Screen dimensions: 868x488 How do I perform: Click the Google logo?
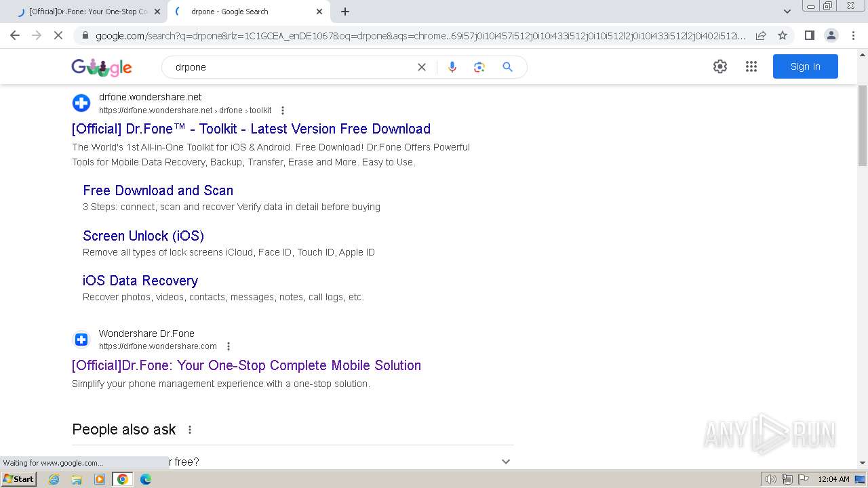coord(102,67)
